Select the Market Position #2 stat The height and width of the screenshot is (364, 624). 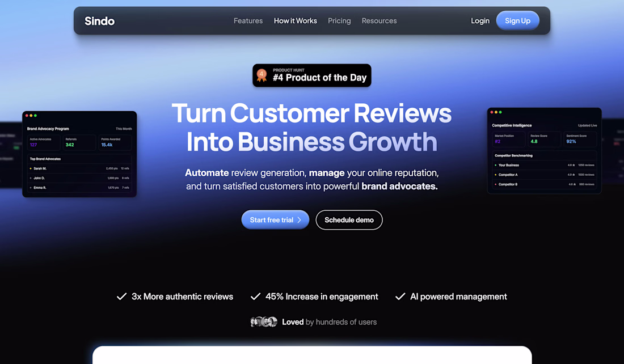tap(508, 139)
